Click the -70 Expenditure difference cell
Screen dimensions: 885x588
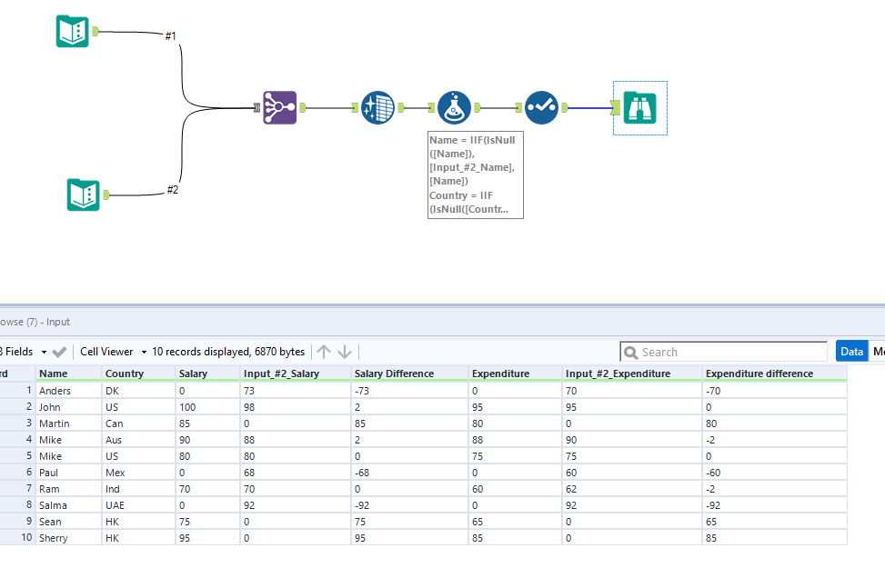click(x=774, y=391)
